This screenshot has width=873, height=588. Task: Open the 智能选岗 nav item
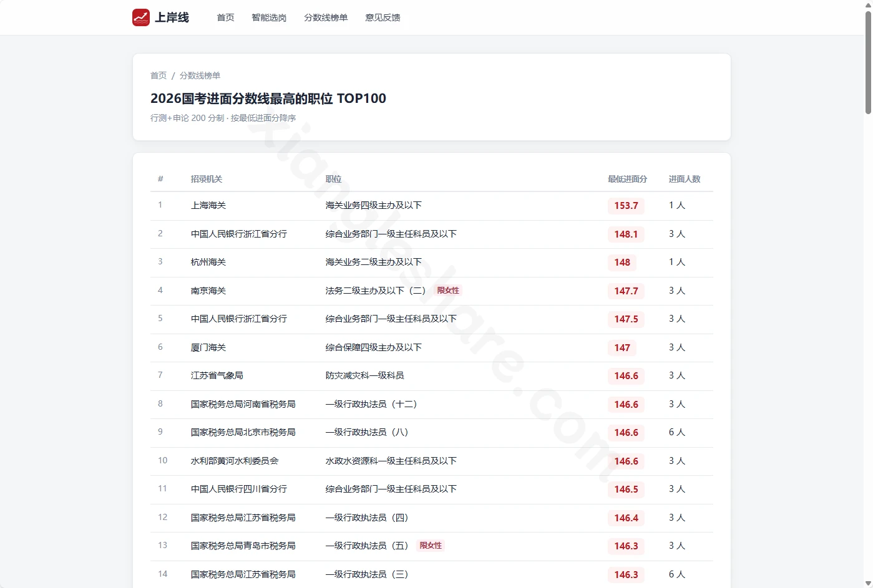[x=269, y=17]
